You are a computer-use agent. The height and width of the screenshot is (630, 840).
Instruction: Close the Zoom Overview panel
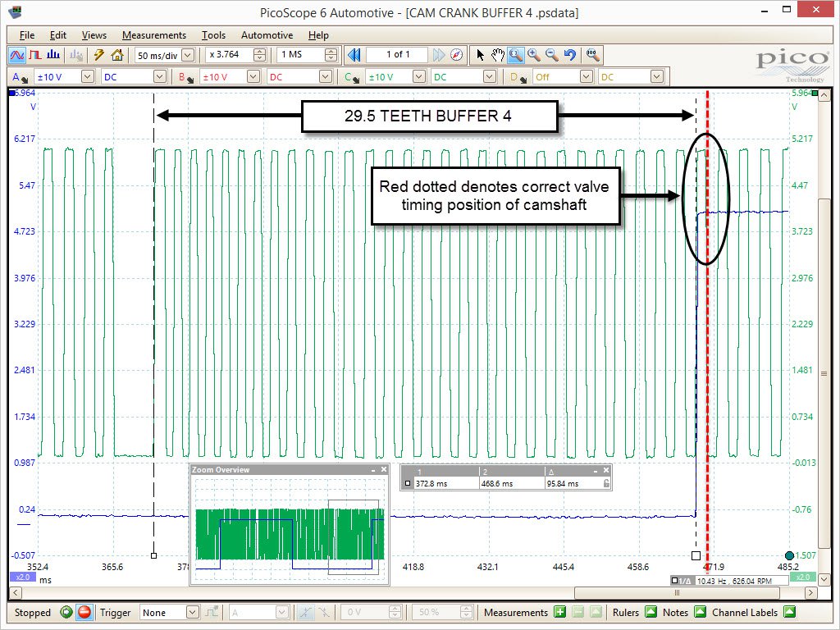pos(383,470)
